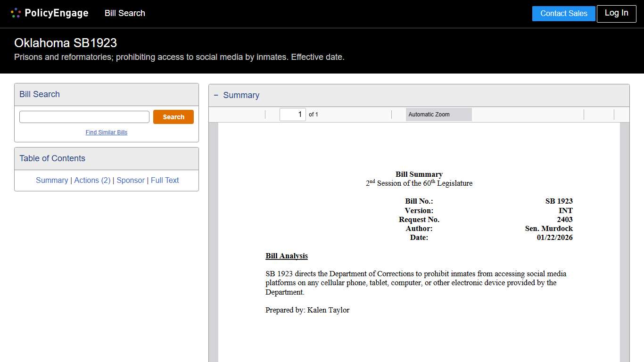Click the Bill Search sidebar panel heading
Screen dimensions: 644x362
click(40, 94)
